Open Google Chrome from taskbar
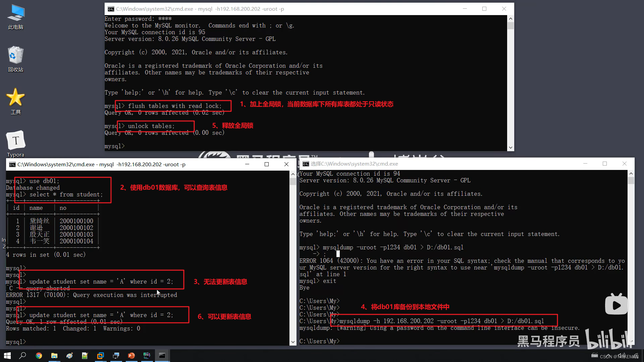Image resolution: width=644 pixels, height=362 pixels. coord(39,355)
